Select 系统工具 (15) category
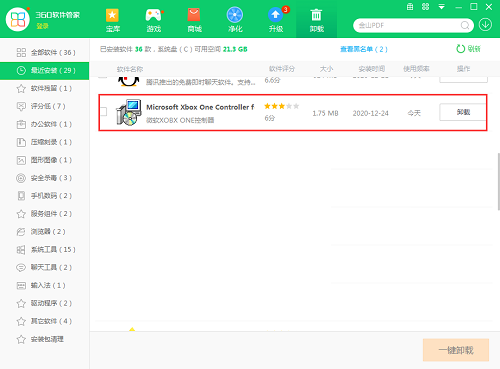This screenshot has width=500, height=369. (x=45, y=250)
